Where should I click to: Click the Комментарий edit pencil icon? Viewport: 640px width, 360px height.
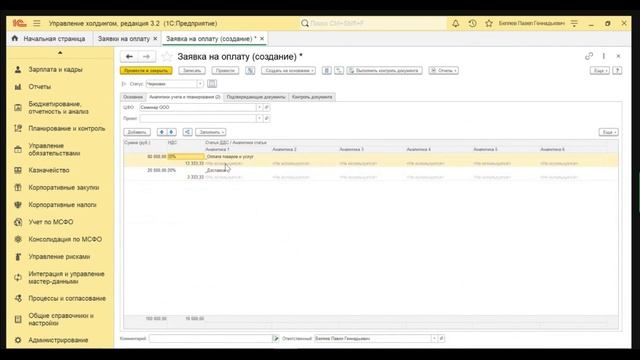click(x=276, y=338)
